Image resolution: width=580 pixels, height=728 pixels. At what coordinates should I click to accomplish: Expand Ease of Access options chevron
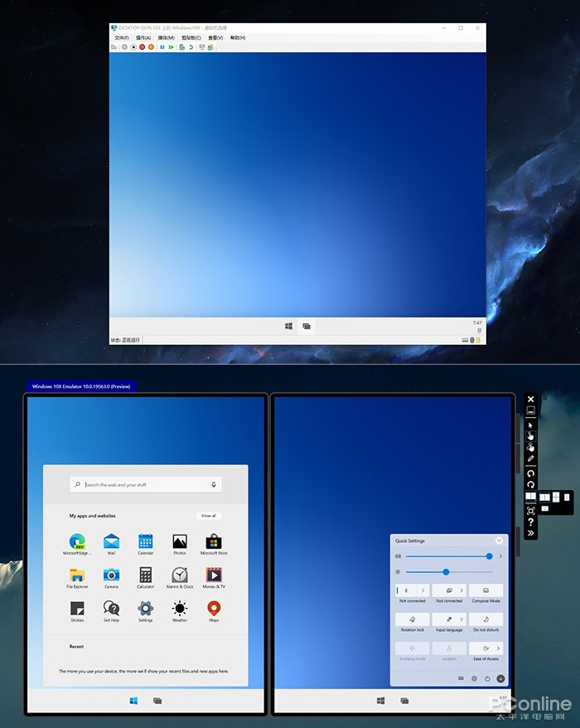(x=498, y=648)
